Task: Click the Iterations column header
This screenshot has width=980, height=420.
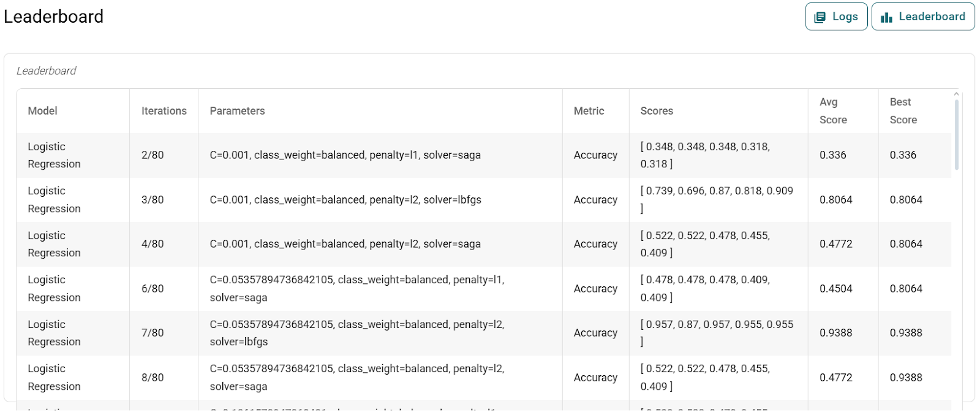Action: click(164, 111)
